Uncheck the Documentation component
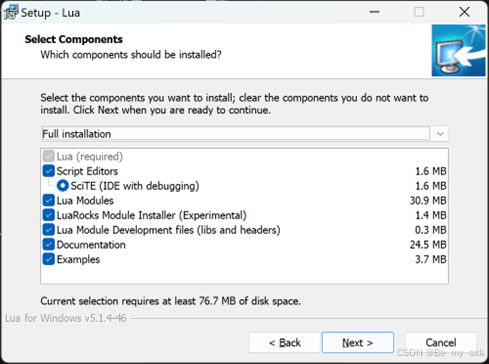 point(49,244)
